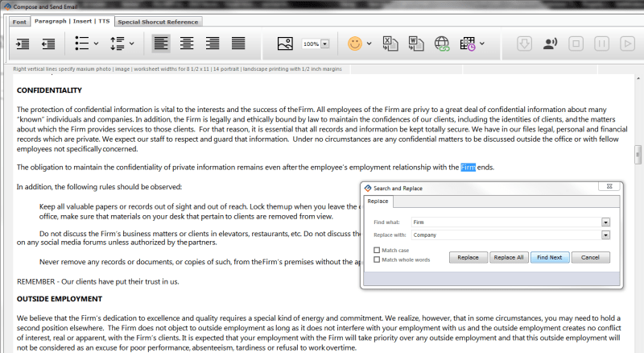Click the bullet list icon
This screenshot has width=644, height=353.
(82, 44)
